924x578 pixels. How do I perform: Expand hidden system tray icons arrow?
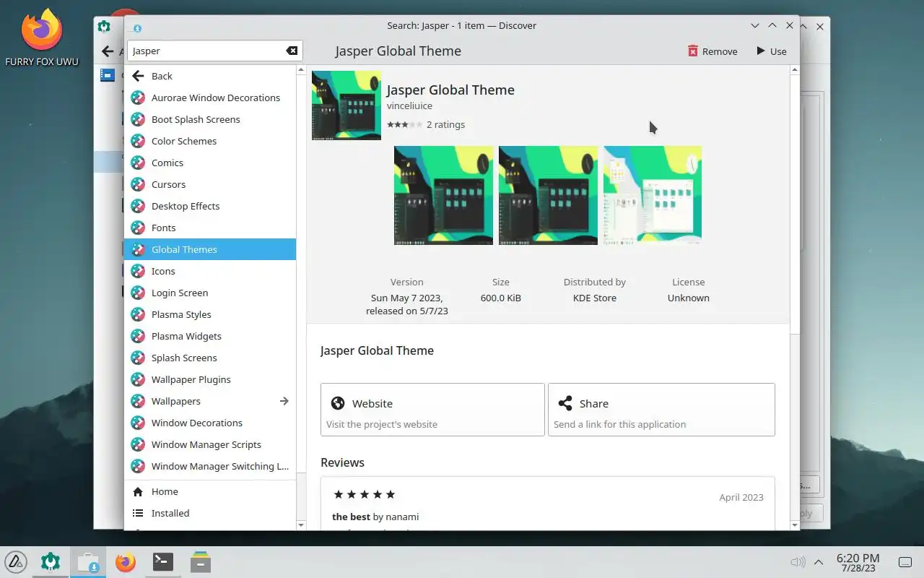point(819,562)
